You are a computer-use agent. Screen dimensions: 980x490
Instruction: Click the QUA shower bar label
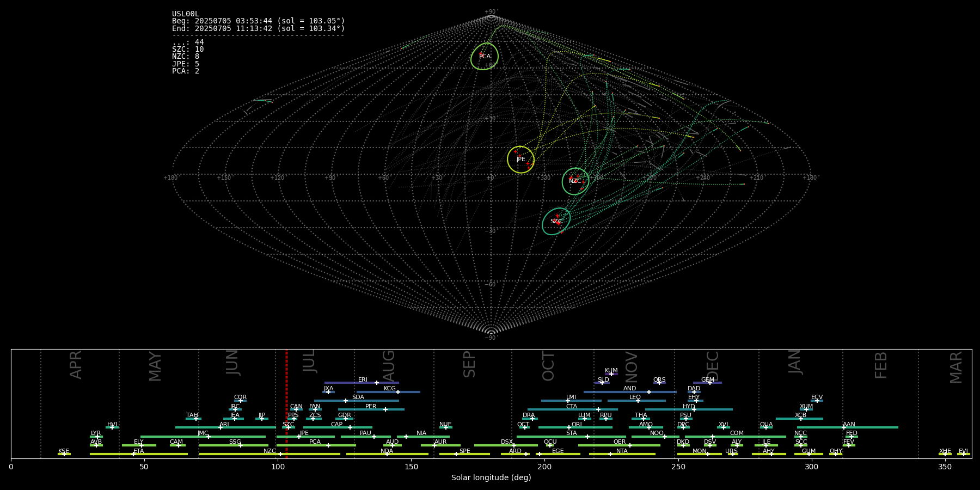click(x=766, y=425)
